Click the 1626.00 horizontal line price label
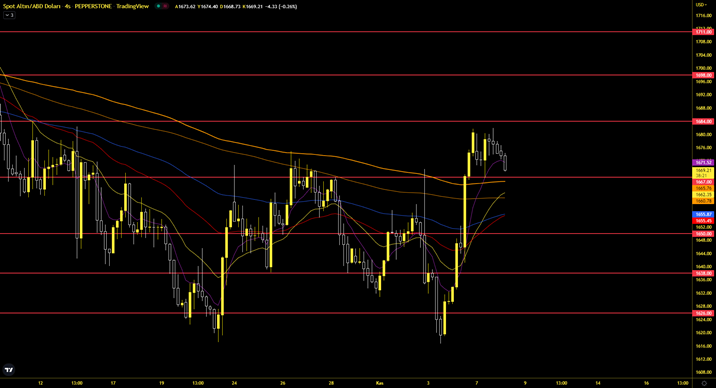 pyautogui.click(x=703, y=313)
